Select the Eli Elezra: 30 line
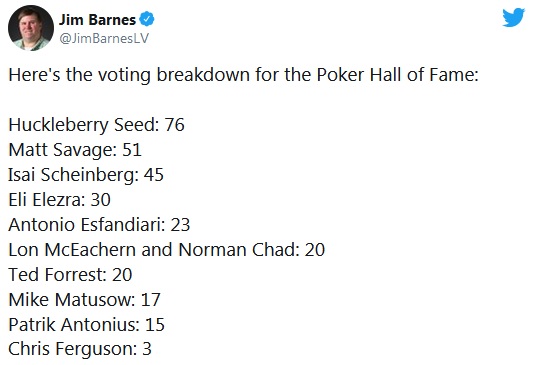The width and height of the screenshot is (534, 365). pos(59,200)
